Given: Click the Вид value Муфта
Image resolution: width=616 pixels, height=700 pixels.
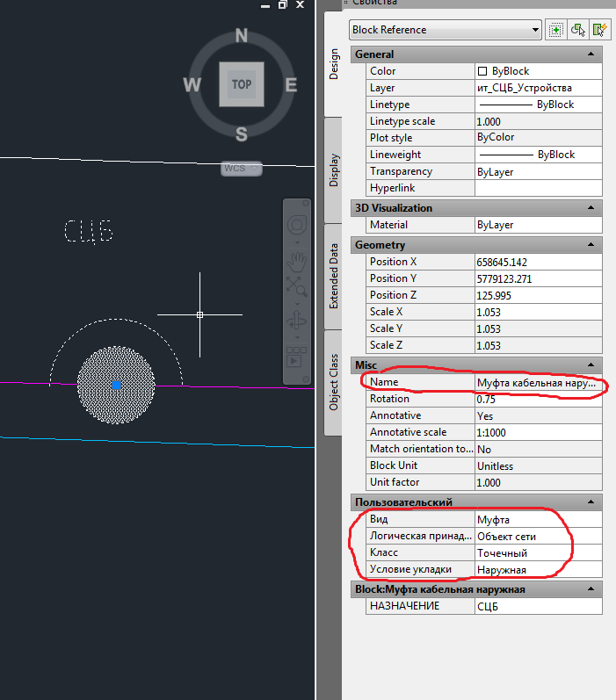Looking at the screenshot, I should (x=539, y=519).
